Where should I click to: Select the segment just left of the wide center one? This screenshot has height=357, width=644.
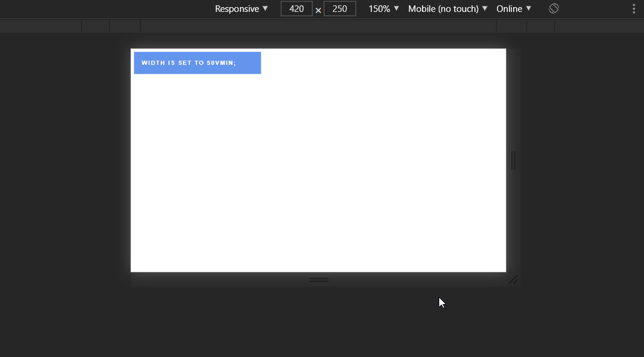[125, 26]
